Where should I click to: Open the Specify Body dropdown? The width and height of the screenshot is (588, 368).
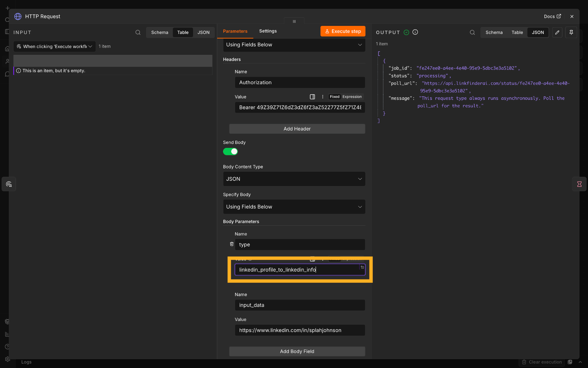pos(294,207)
